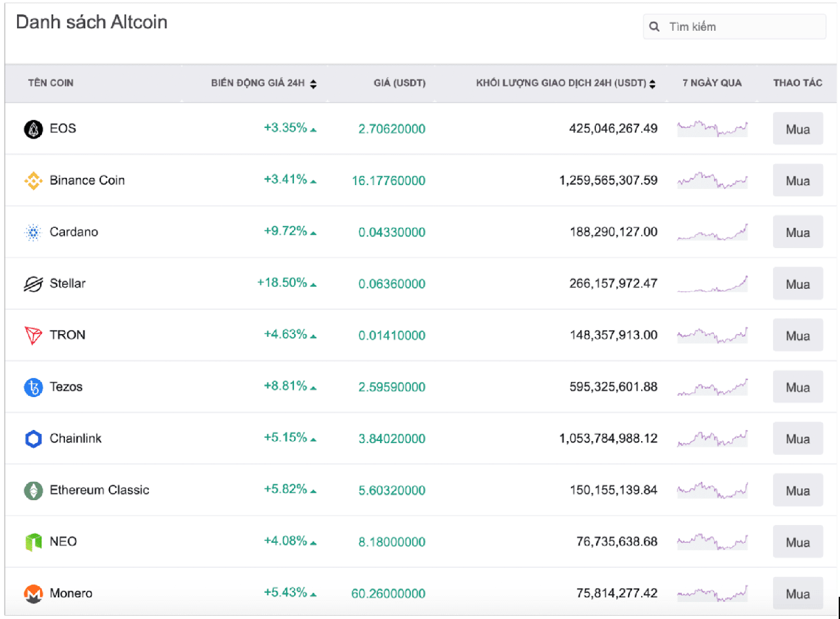Click NEO volume 76,735,638.68
Image resolution: width=840 pixels, height=619 pixels.
617,542
